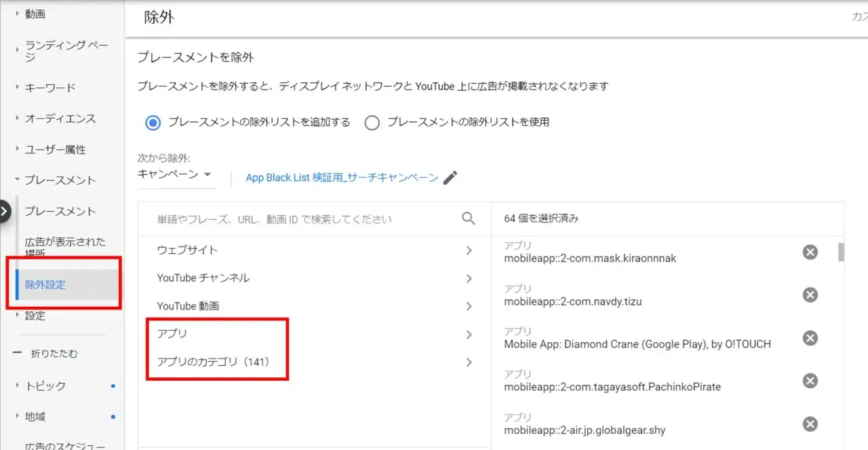Expand the ウェブサイト category

314,250
